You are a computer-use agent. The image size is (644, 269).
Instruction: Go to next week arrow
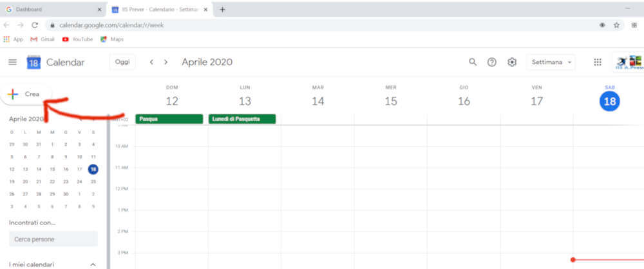tap(166, 62)
